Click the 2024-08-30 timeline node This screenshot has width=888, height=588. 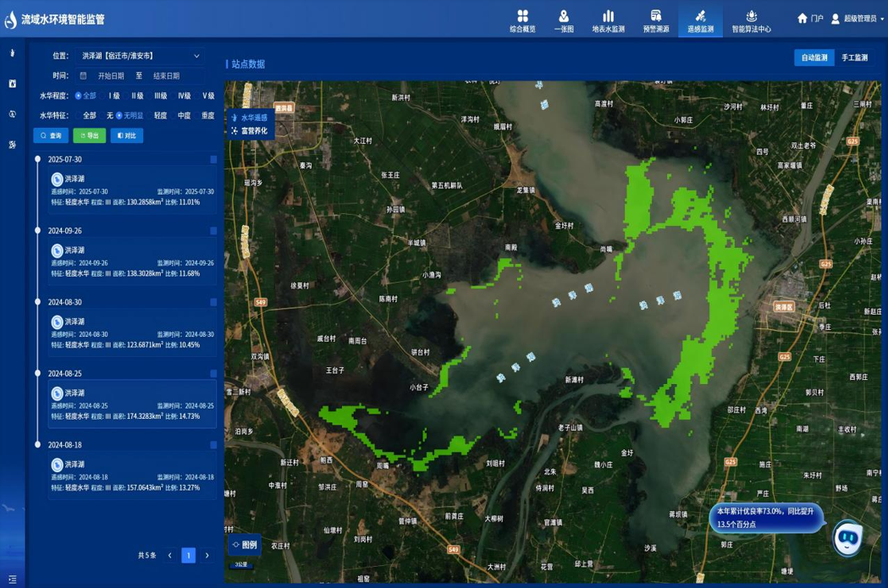[x=37, y=302]
